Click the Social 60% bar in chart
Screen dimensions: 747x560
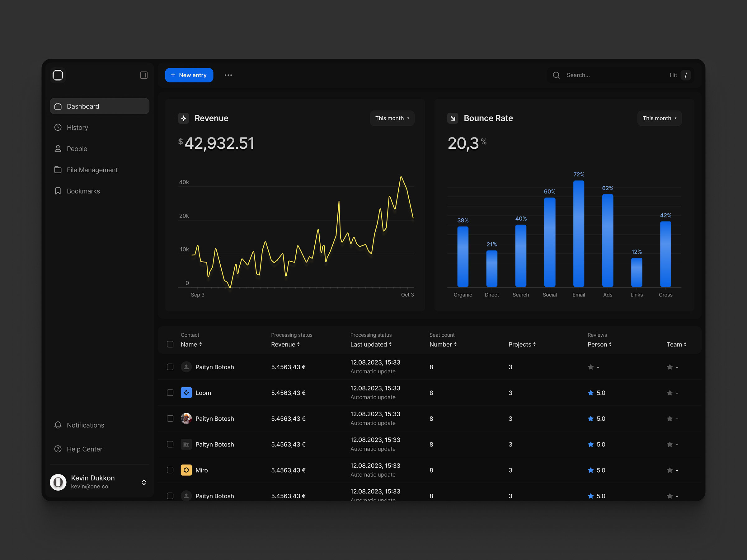coord(550,242)
